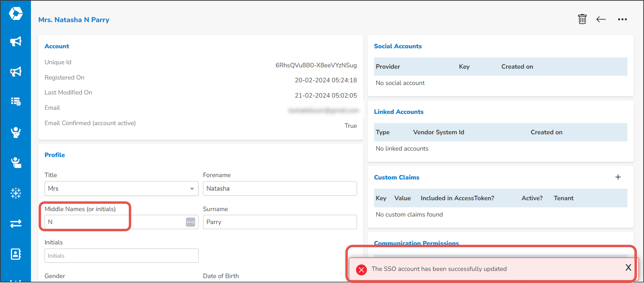Click the Email Confirmed value True
Viewport: 644px width, 283px height.
351,126
